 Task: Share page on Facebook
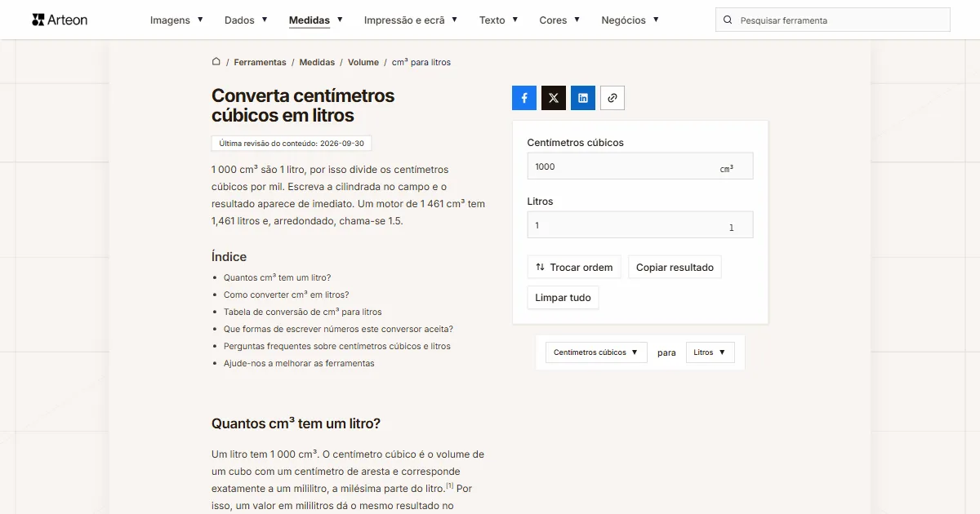[x=524, y=98]
